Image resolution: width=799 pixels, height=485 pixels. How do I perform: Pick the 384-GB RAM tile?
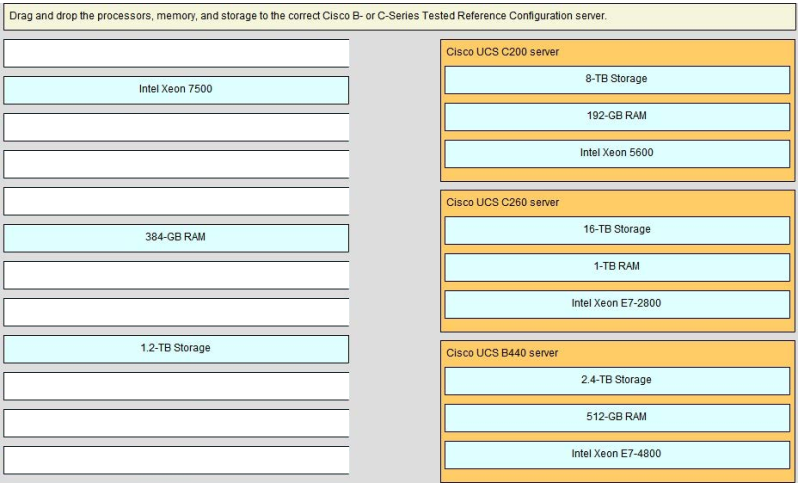tap(176, 238)
